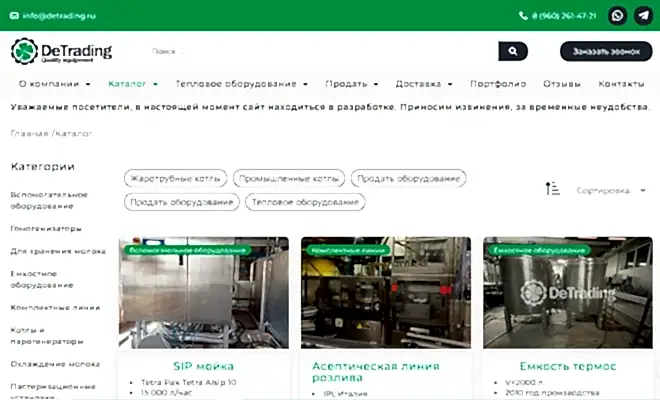Go to the Портфолио page
Viewport: 660px width, 400px height.
tap(498, 84)
